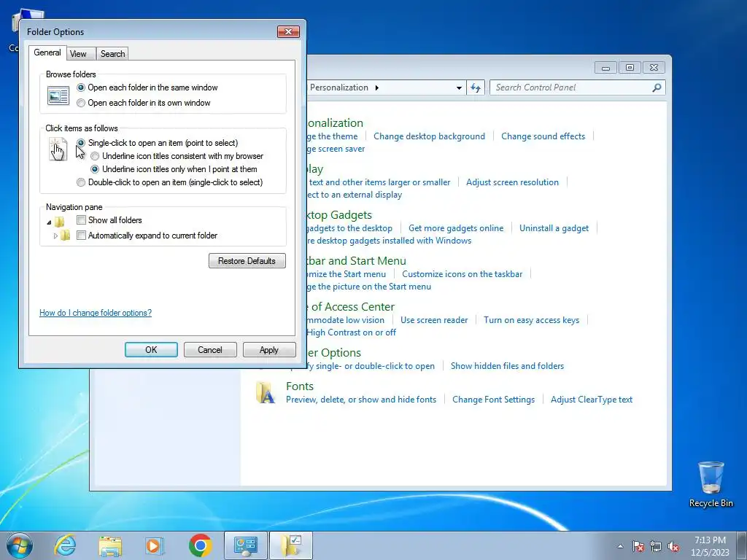Click the Browse folders window icon

pyautogui.click(x=58, y=96)
